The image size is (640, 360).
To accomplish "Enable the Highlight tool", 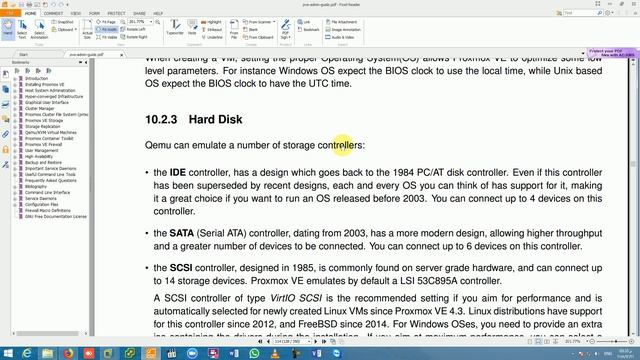I will point(211,22).
